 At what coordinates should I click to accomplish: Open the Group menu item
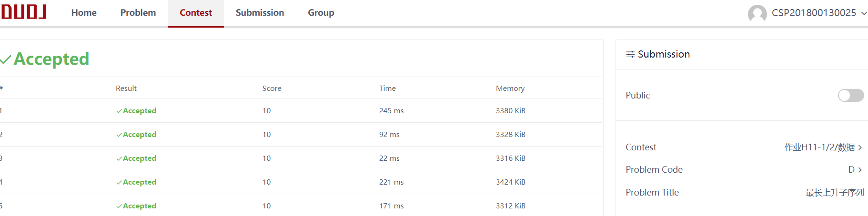321,13
